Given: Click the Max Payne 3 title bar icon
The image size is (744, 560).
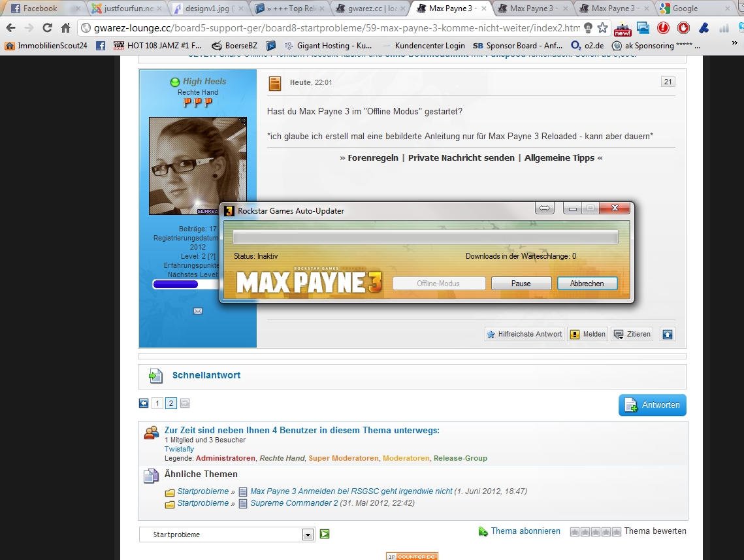Looking at the screenshot, I should [x=229, y=210].
